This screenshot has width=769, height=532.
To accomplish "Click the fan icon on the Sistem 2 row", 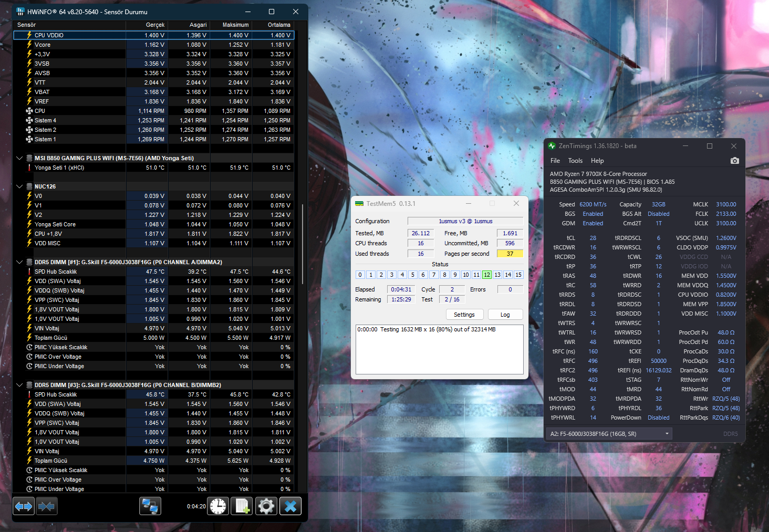I will (29, 130).
